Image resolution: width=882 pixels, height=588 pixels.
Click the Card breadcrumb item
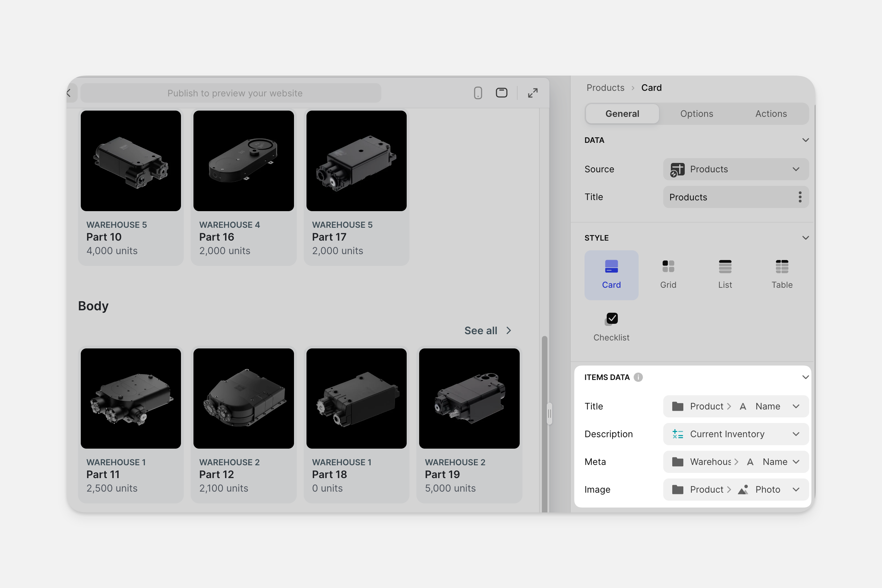(651, 88)
